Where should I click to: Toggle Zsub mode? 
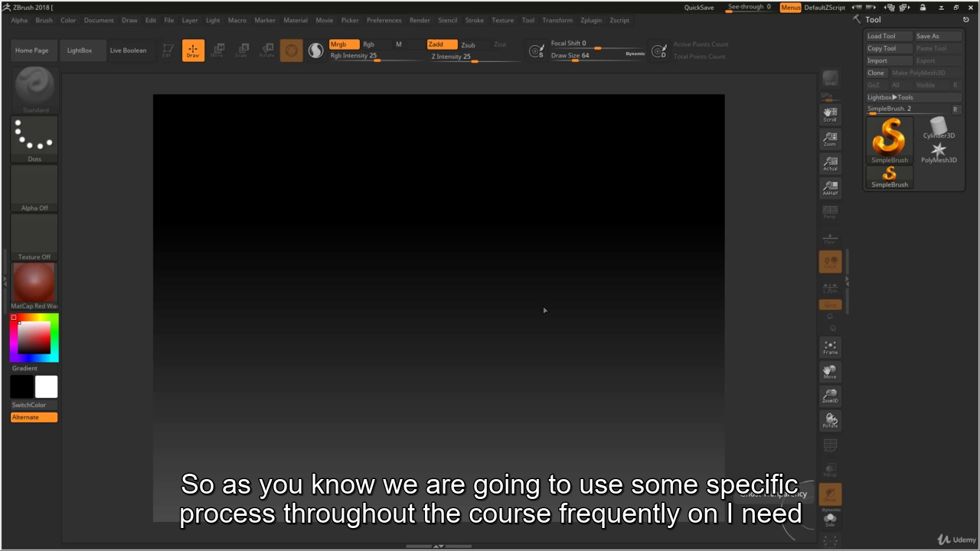pyautogui.click(x=468, y=45)
